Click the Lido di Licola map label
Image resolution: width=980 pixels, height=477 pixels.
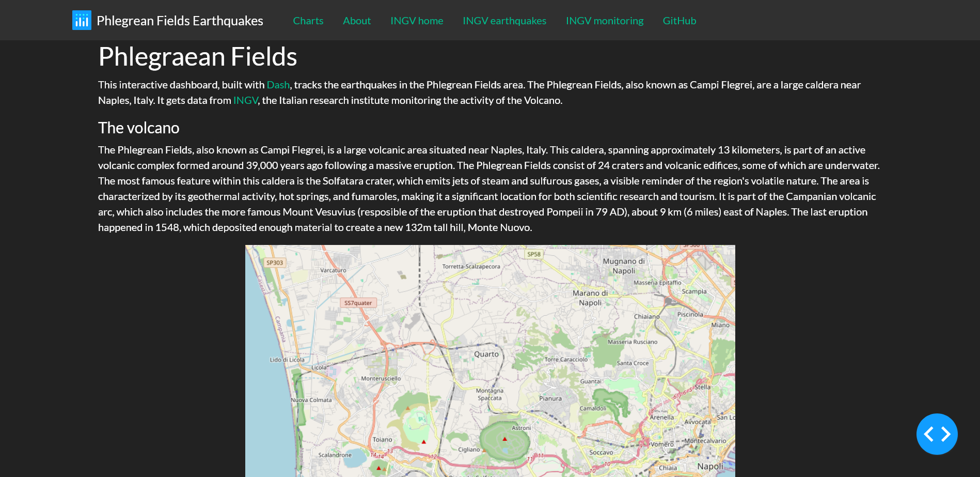tap(287, 360)
